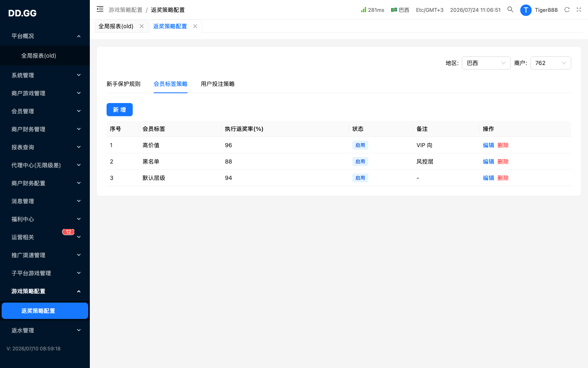Viewport: 588px width, 368px height.
Task: Edit the 高价值 row
Action: (x=488, y=145)
